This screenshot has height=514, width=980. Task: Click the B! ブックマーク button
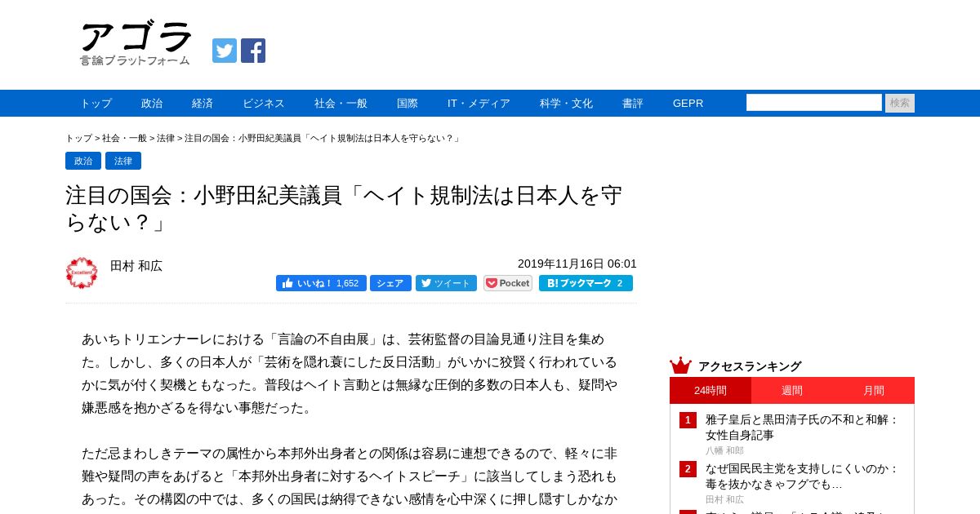(586, 283)
